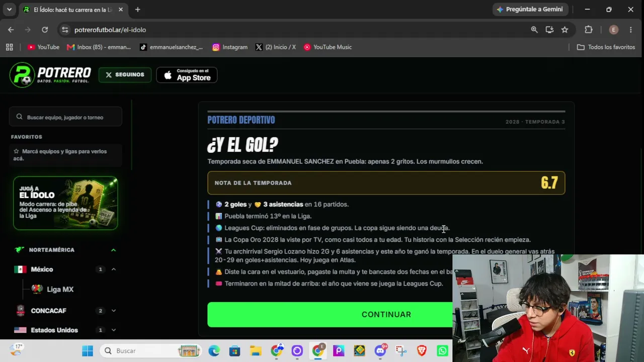644x362 pixels.
Task: Open the Chrome profile avatar 'E'
Action: 613,30
